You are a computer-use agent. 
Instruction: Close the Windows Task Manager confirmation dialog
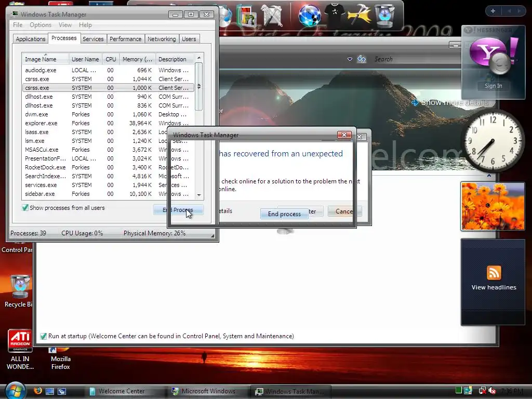click(344, 135)
